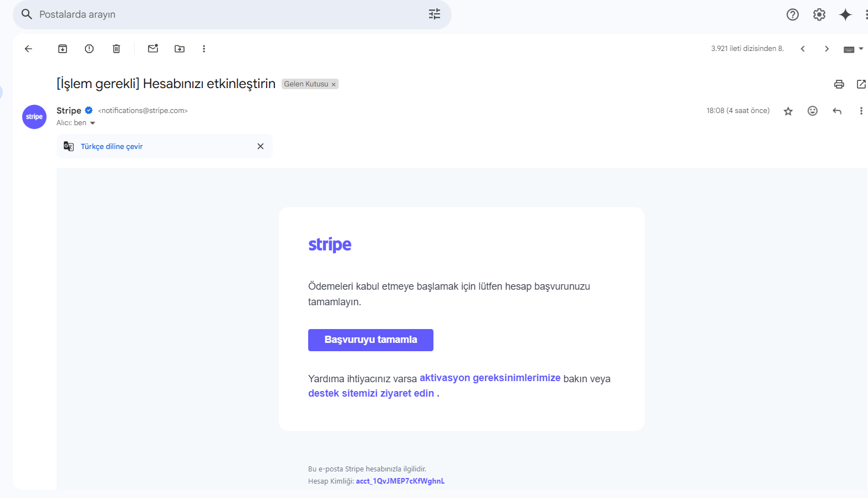Open the toolbar more options menu
The height and width of the screenshot is (498, 868).
pyautogui.click(x=204, y=49)
